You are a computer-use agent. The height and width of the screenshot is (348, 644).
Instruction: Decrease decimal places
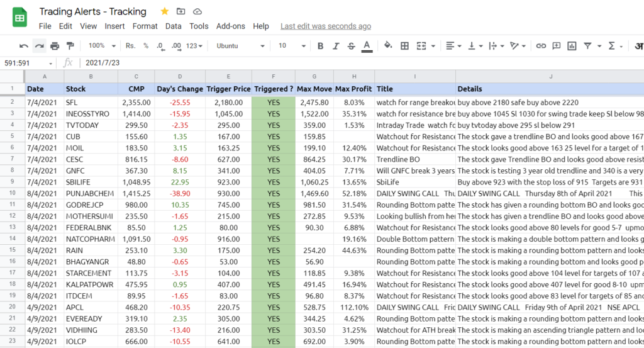[160, 46]
